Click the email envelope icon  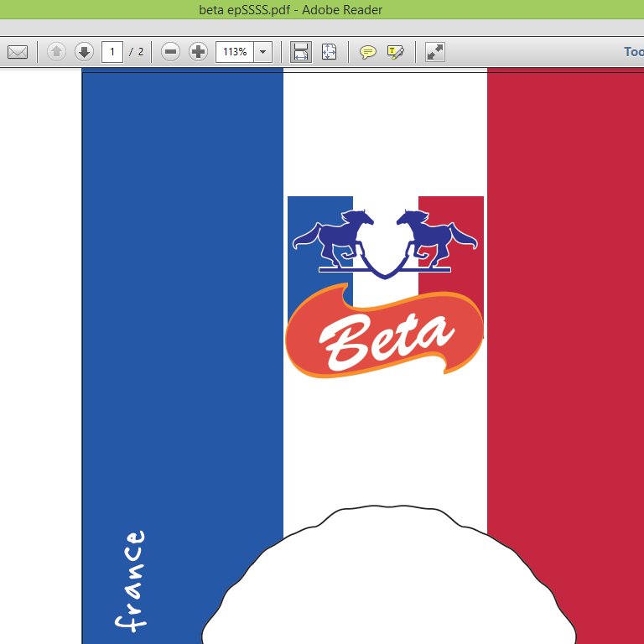click(18, 52)
